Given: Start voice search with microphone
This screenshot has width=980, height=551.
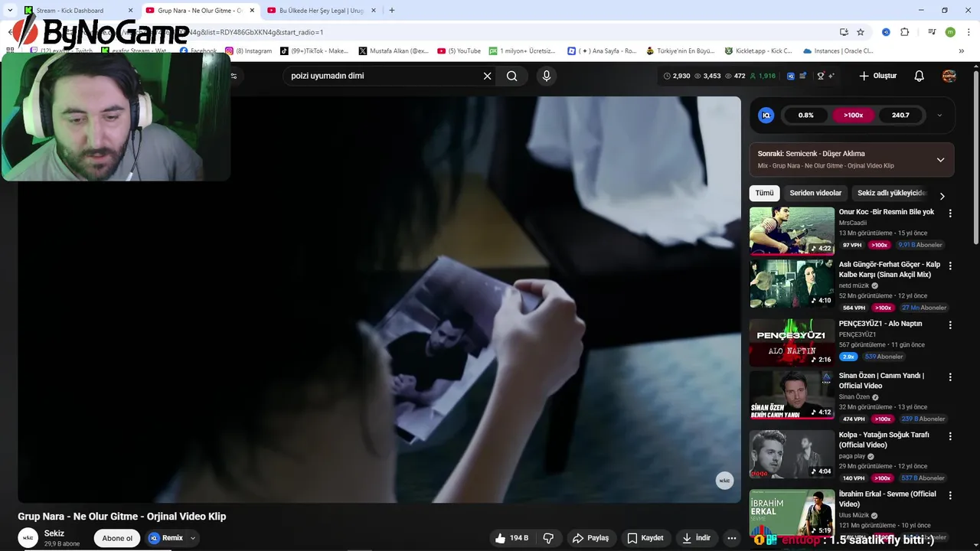Looking at the screenshot, I should click(x=546, y=76).
